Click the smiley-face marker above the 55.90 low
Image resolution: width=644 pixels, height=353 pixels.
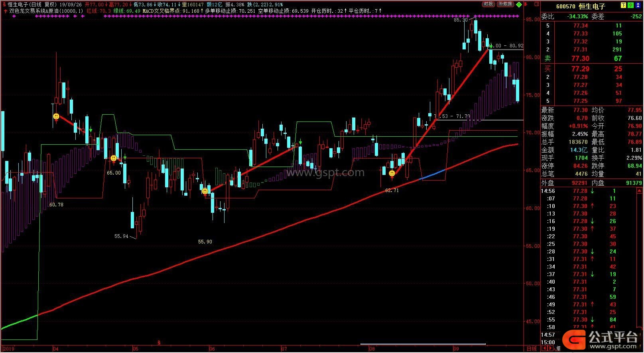coord(205,191)
